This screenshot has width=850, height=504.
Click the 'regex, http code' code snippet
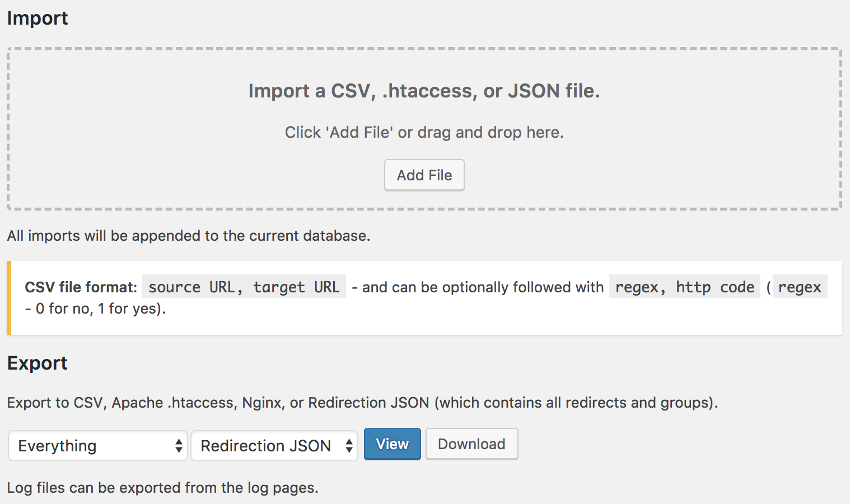(684, 287)
